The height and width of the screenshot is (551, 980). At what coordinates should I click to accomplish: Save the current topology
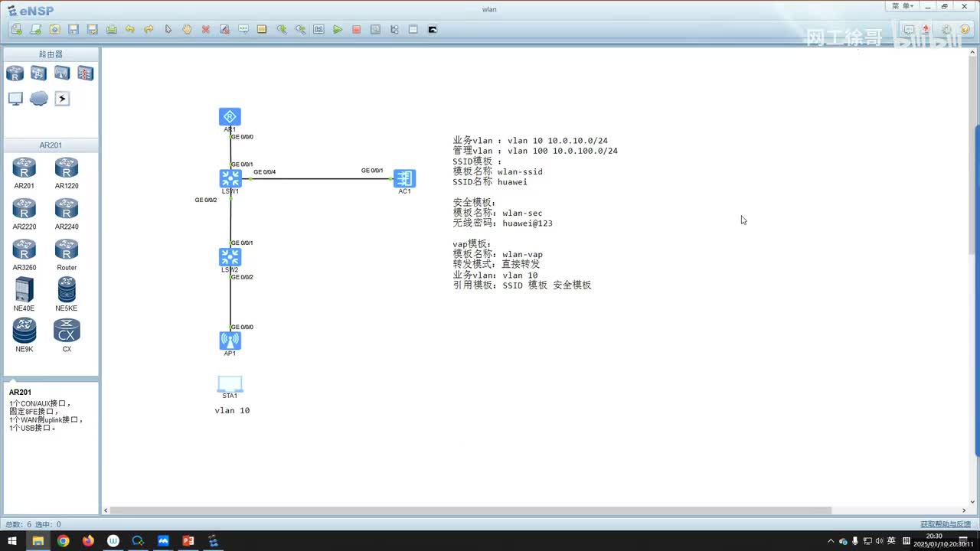73,29
